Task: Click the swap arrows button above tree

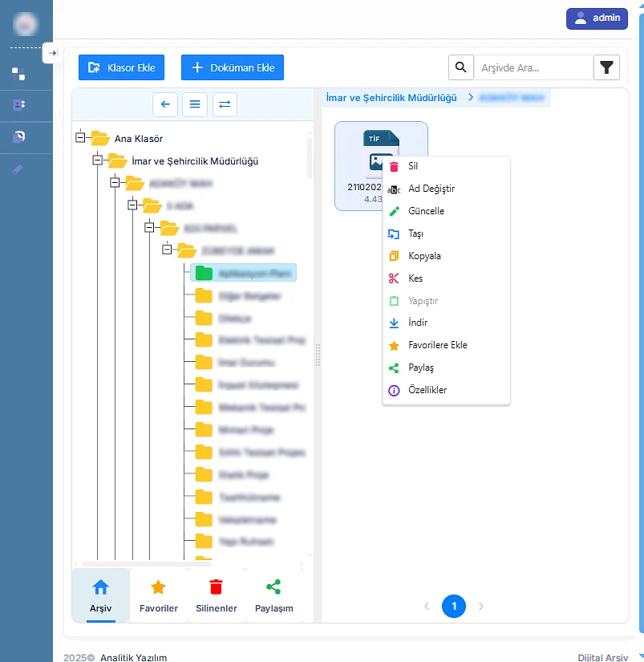Action: (x=225, y=104)
